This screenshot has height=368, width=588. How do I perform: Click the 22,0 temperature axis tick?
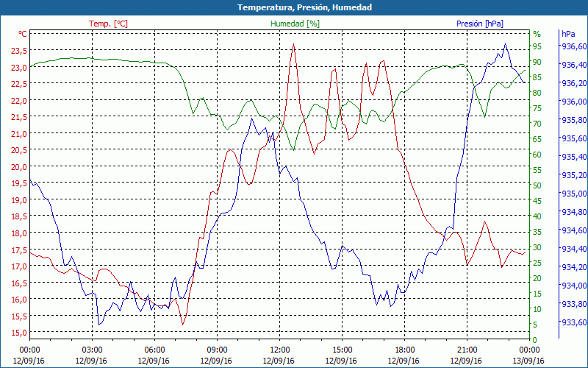(20, 101)
